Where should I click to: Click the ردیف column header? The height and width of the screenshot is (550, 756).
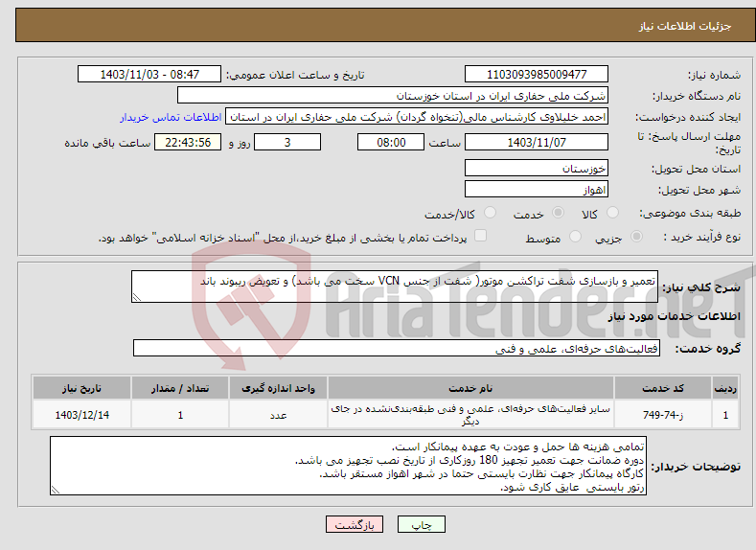pos(725,388)
